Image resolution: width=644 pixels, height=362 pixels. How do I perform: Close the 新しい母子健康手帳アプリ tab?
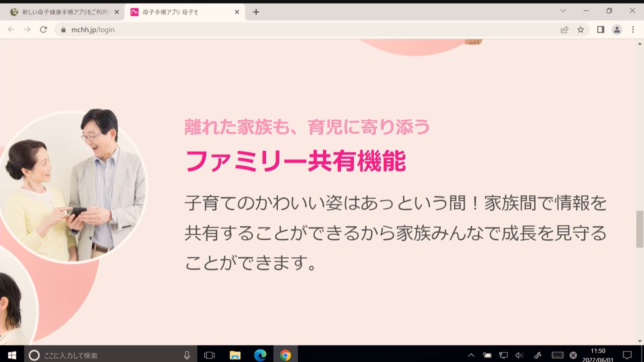point(117,12)
